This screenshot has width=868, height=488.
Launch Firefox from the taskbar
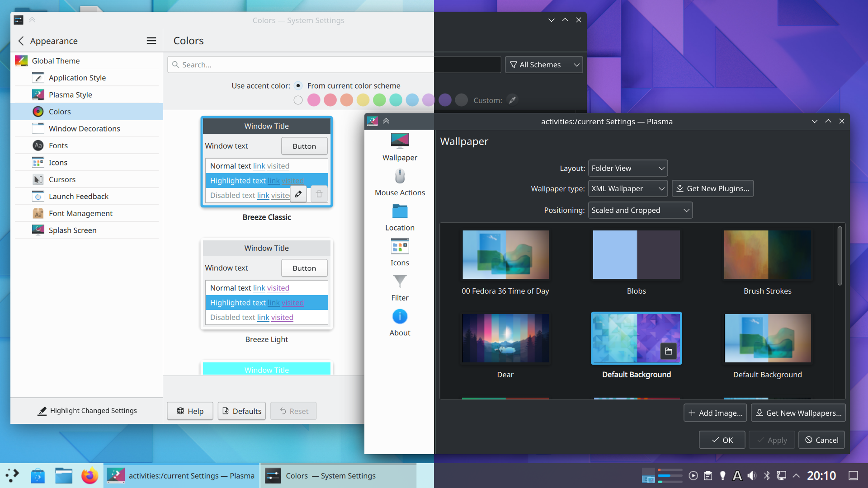pos(90,475)
